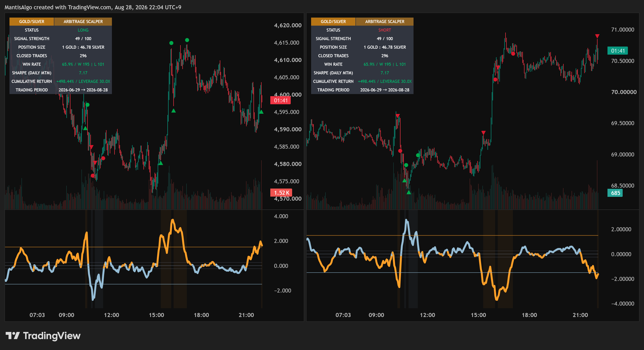Click the 296 closed trades value in silver chart table
The height and width of the screenshot is (350, 644).
[385, 56]
